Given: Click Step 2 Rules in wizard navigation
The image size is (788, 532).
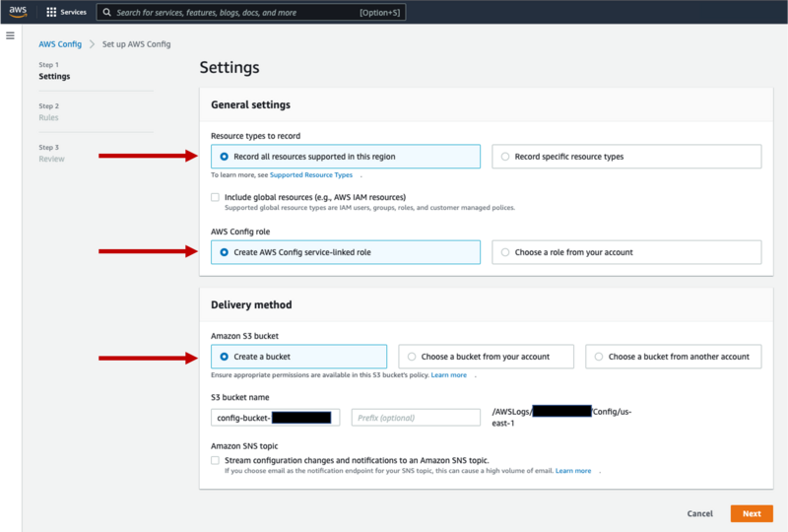Looking at the screenshot, I should click(48, 112).
